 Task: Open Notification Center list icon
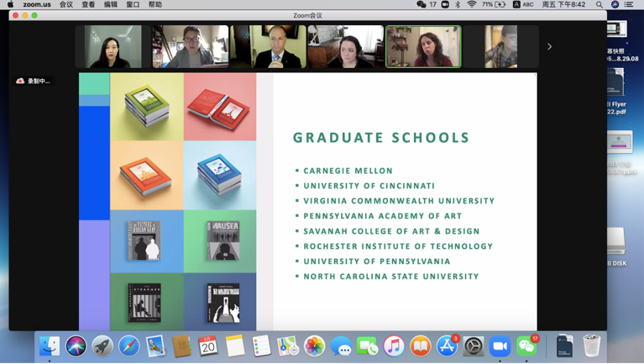pyautogui.click(x=629, y=4)
